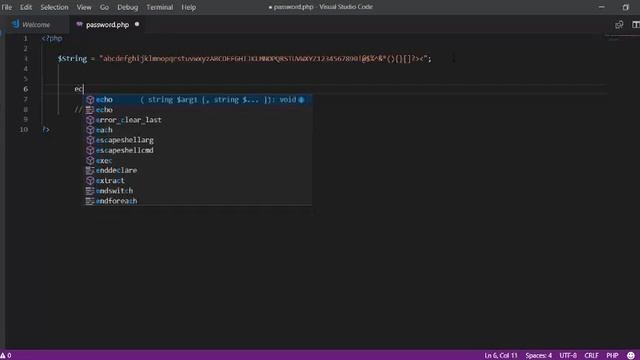Choose each suggestion in autocomplete
640x360 pixels.
(198, 130)
